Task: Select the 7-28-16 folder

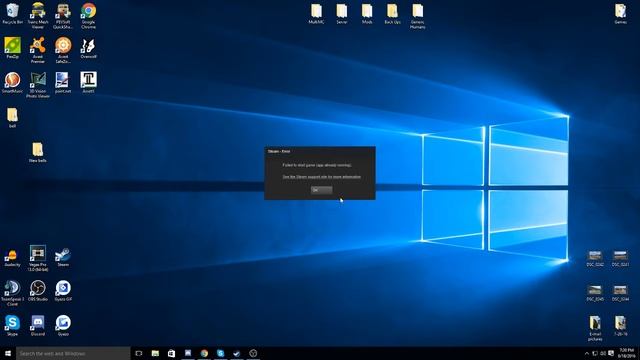Action: coord(620,326)
